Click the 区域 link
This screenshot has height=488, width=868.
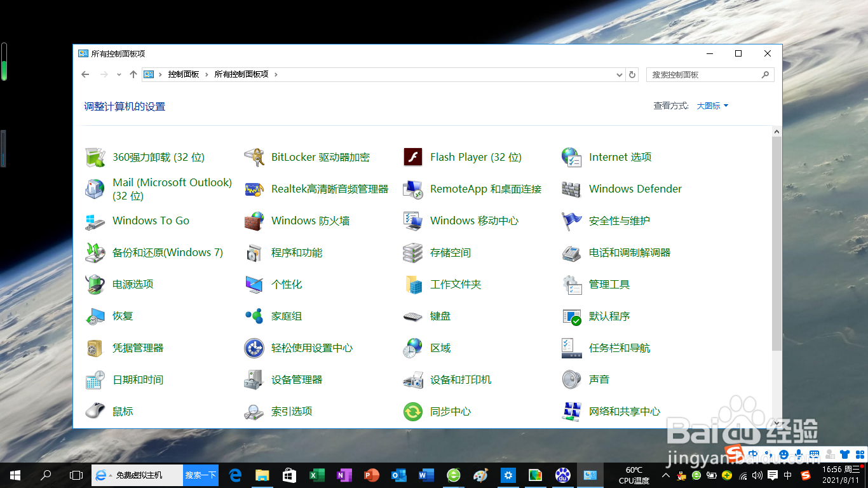click(x=440, y=348)
